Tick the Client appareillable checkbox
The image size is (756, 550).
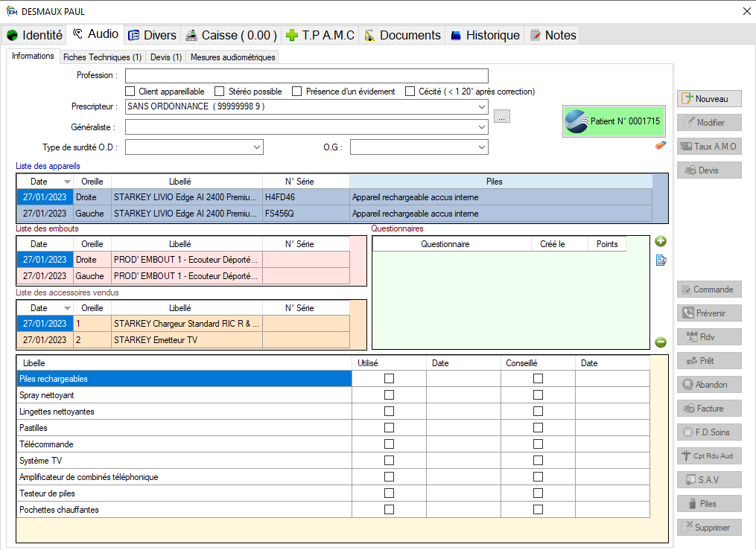130,92
